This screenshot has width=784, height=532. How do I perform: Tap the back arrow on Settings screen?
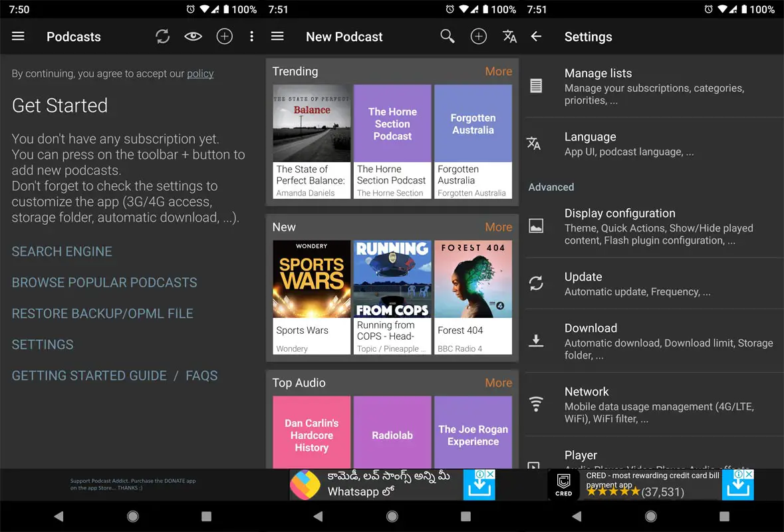pos(536,37)
